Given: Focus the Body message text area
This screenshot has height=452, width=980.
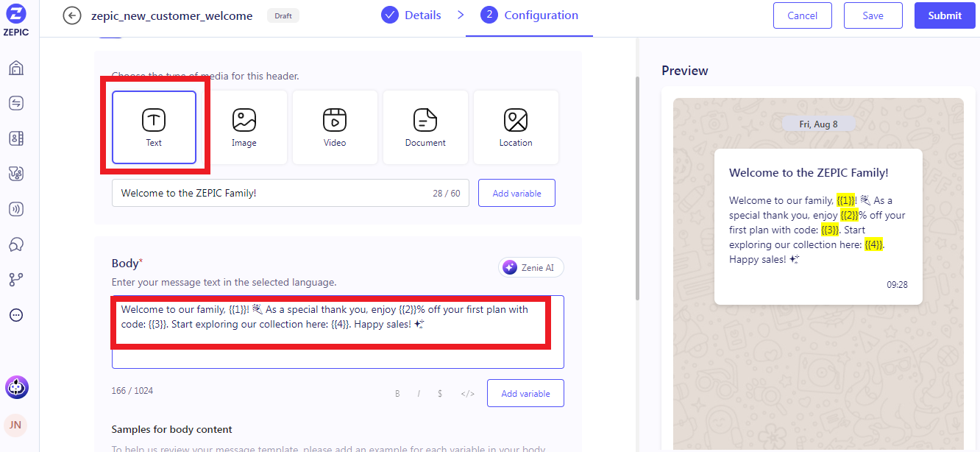Looking at the screenshot, I should point(338,332).
